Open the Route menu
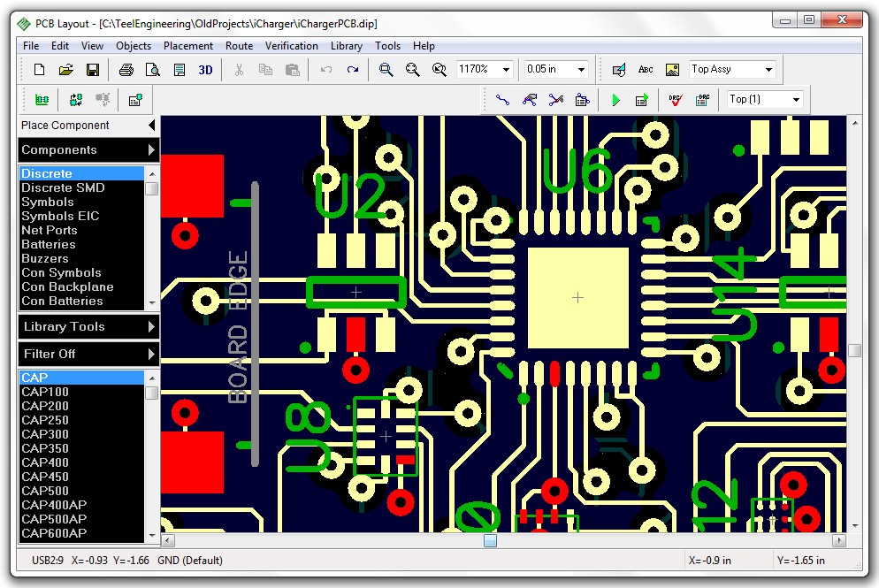879x588 pixels. coord(239,45)
